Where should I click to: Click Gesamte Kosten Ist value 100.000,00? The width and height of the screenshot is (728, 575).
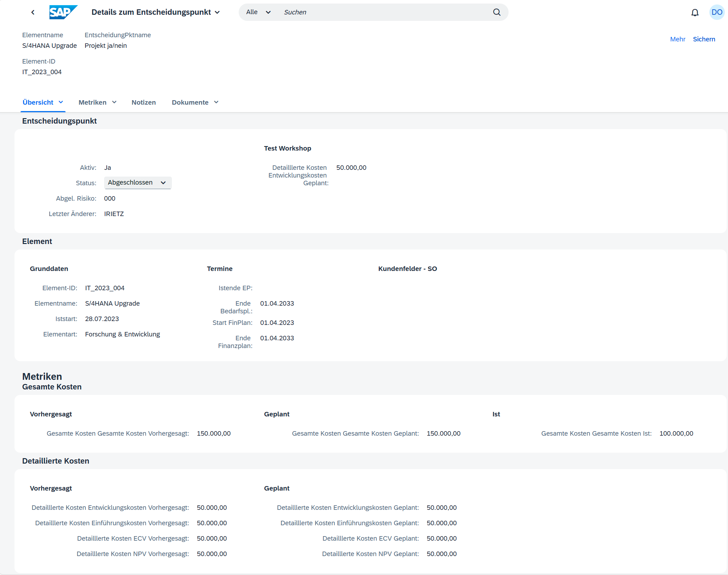click(676, 433)
